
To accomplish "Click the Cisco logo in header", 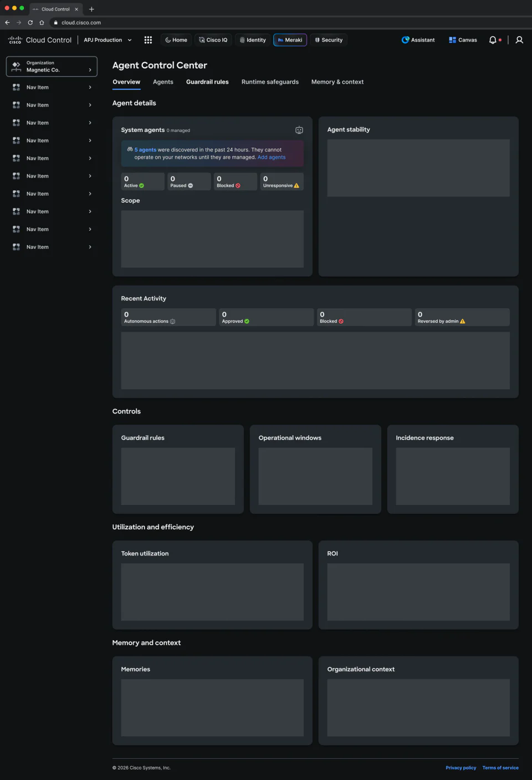I will point(15,40).
